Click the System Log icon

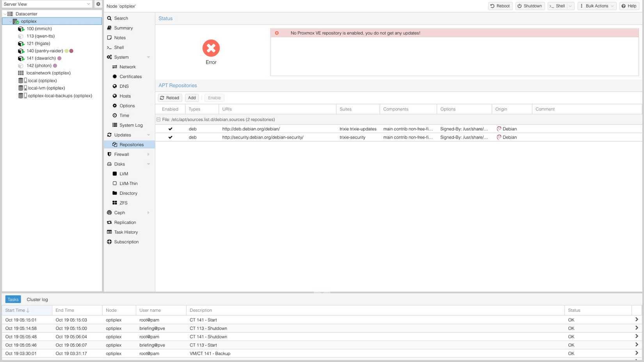(115, 125)
